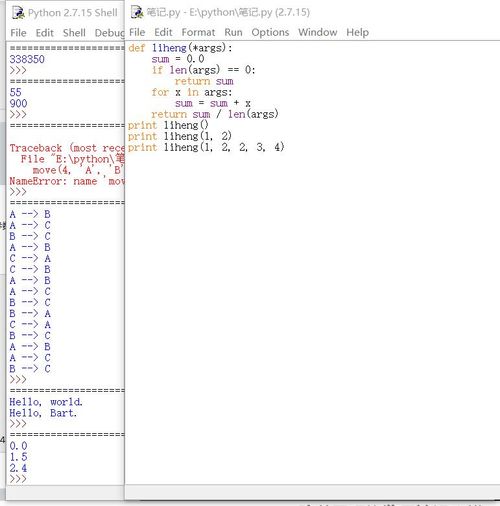
Task: Open the Window menu
Action: coord(318,32)
